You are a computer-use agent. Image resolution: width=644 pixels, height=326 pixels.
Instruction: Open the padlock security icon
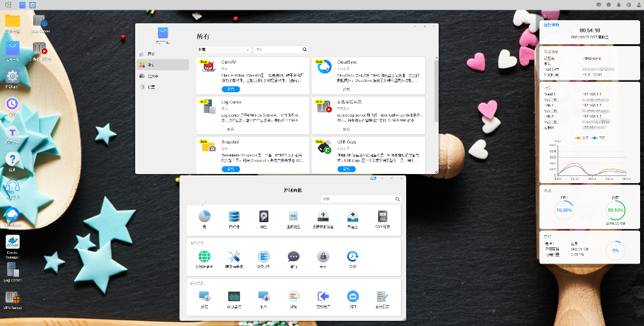click(x=323, y=257)
